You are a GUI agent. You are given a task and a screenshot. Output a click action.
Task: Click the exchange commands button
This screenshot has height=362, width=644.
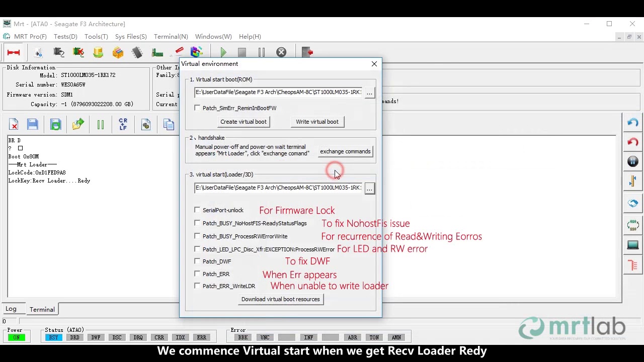coord(345,151)
